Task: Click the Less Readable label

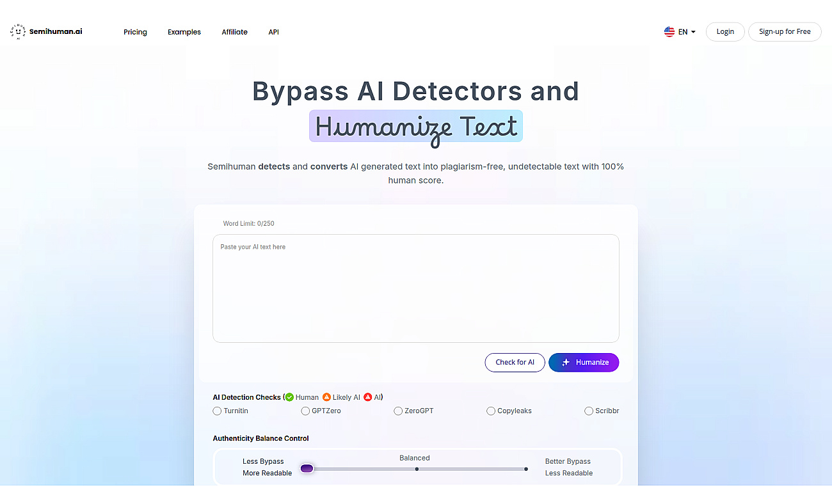Action: coord(569,473)
